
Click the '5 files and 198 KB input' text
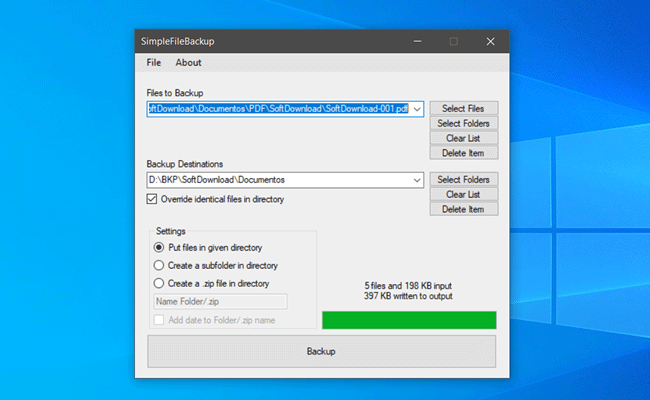tap(408, 286)
